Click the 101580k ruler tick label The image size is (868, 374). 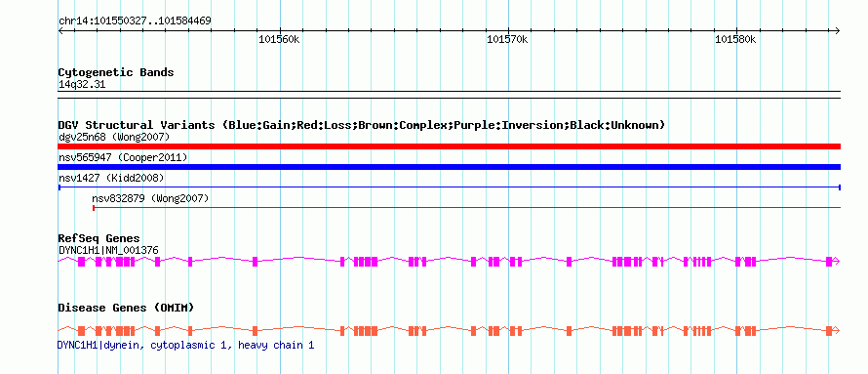click(x=735, y=40)
